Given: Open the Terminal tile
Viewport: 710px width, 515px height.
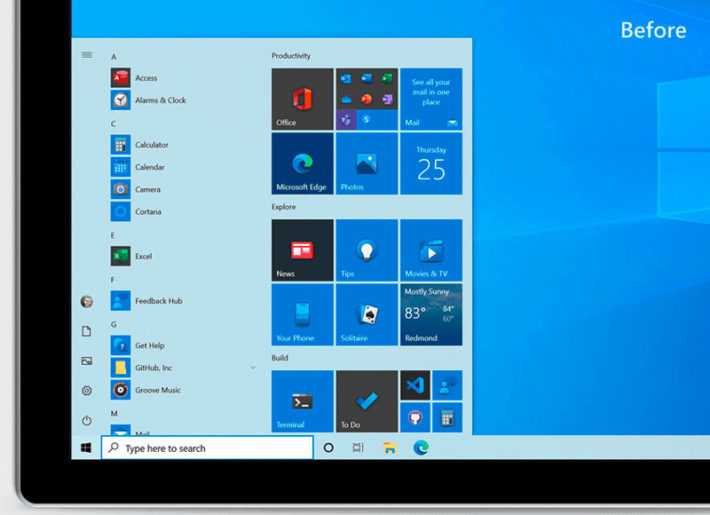Looking at the screenshot, I should point(302,401).
